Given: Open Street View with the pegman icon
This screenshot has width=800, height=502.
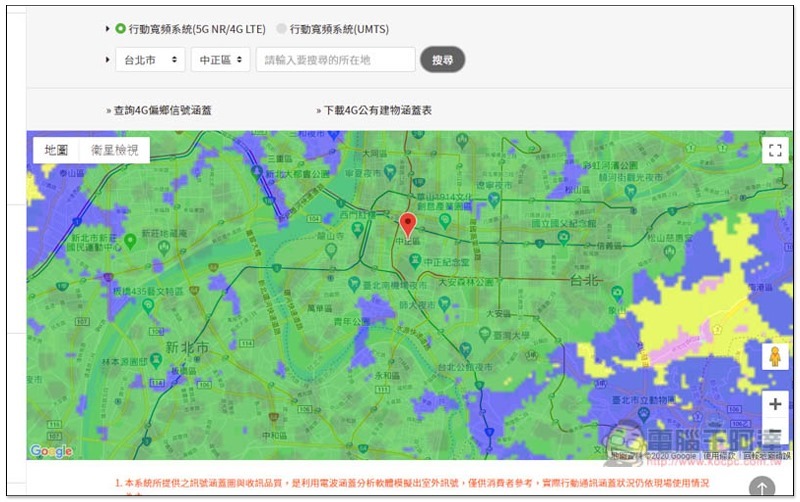Looking at the screenshot, I should 775,357.
